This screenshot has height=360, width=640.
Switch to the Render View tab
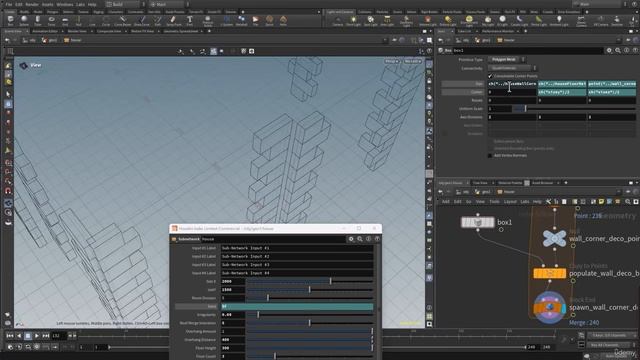[77, 31]
